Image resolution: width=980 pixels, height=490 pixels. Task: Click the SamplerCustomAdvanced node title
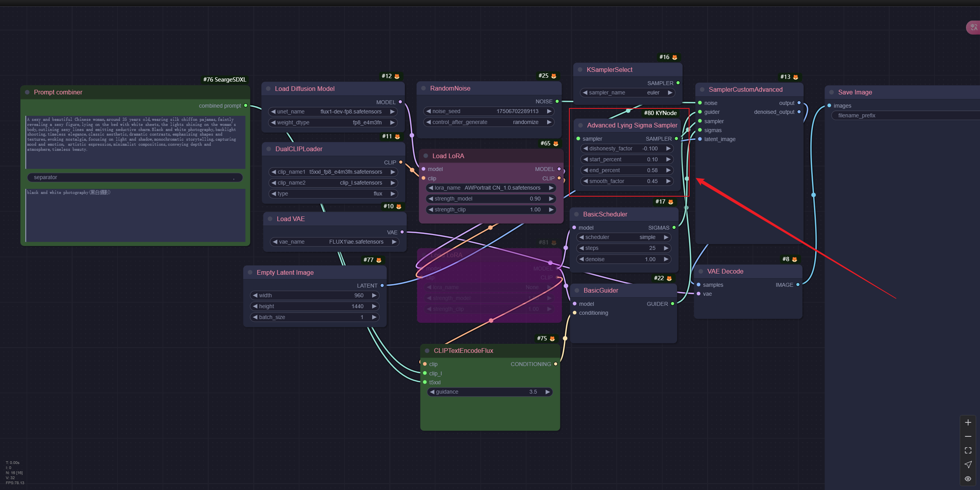point(745,89)
